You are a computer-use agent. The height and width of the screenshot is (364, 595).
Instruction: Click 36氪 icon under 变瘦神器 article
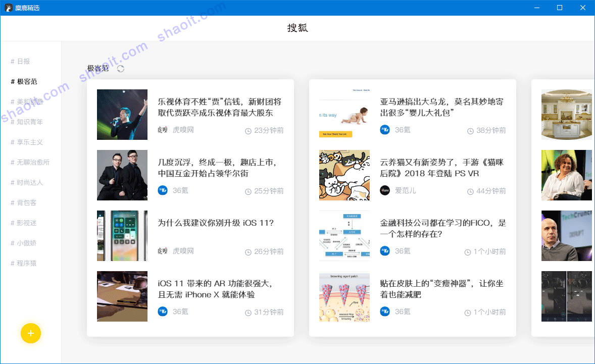[x=385, y=311]
